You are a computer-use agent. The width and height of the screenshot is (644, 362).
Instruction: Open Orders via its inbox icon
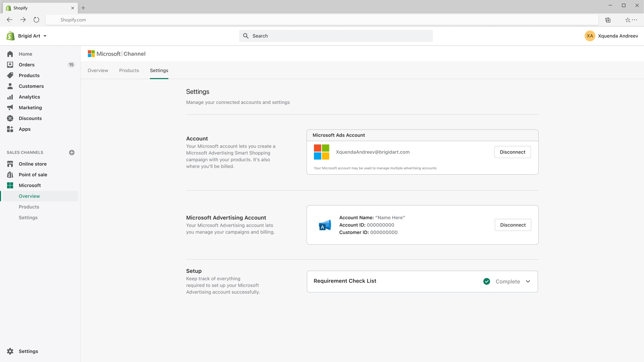coord(10,65)
